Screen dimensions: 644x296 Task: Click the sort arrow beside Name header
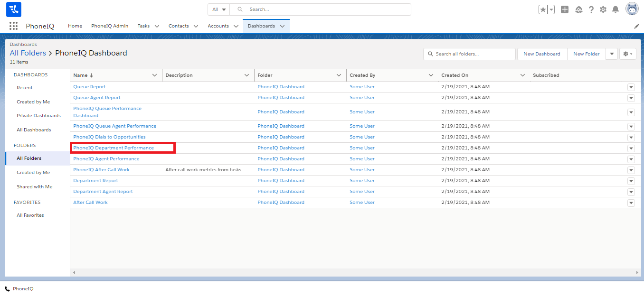(92, 75)
